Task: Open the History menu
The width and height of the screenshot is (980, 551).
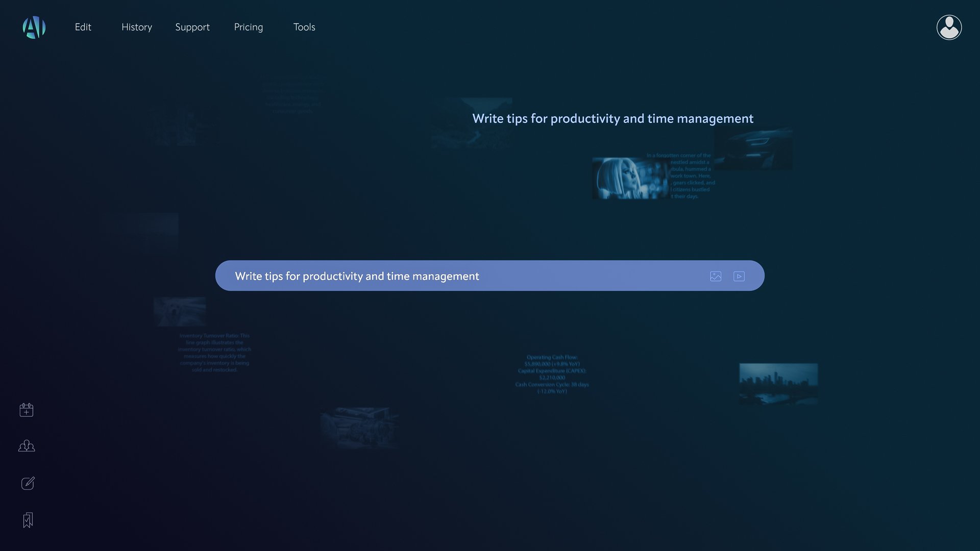Action: 137,27
